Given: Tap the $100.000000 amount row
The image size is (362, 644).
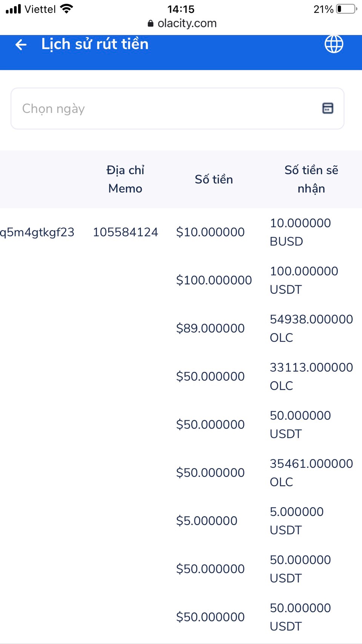Looking at the screenshot, I should (214, 280).
